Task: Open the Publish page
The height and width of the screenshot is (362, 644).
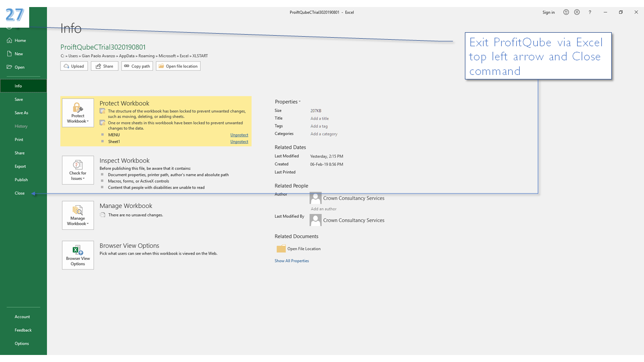Action: coord(21,179)
